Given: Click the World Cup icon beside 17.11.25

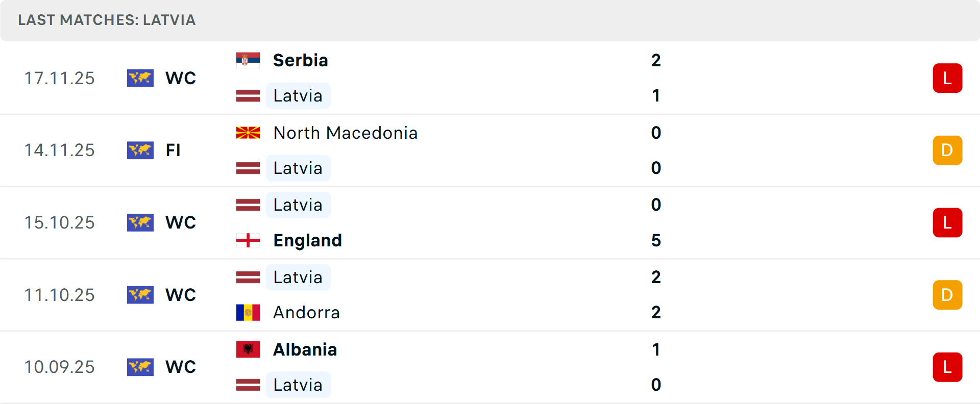Looking at the screenshot, I should (x=140, y=78).
